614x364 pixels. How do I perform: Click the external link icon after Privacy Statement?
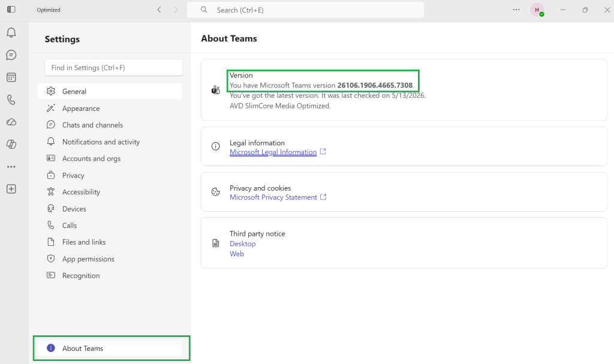323,197
